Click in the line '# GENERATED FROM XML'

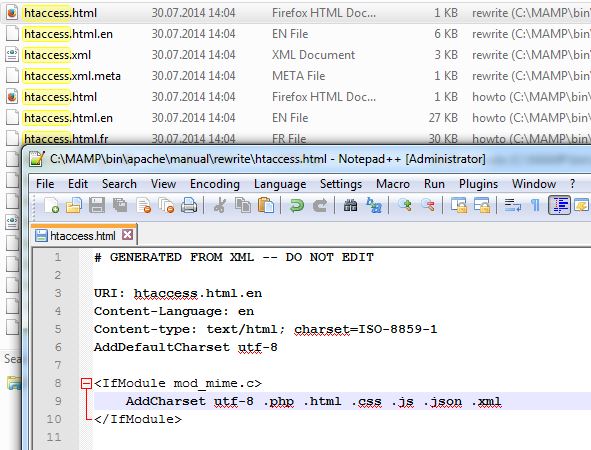click(x=234, y=257)
